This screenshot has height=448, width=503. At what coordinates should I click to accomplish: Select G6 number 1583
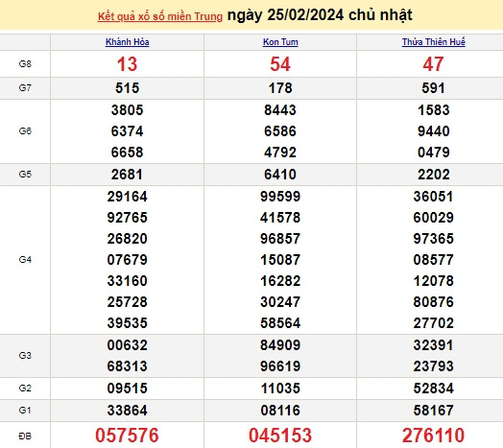[433, 110]
